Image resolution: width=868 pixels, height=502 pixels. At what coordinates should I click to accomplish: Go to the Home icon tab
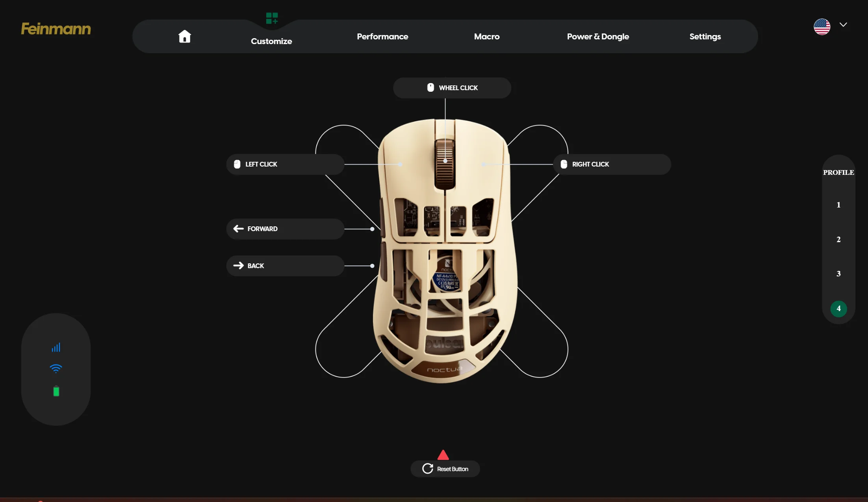184,36
